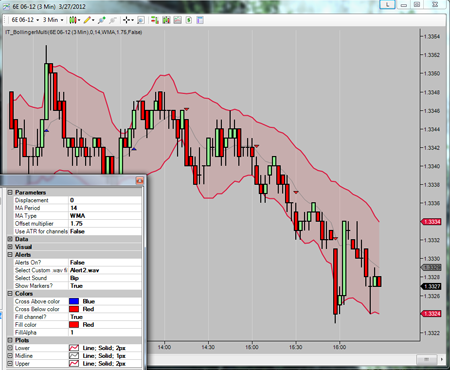Open the chart style candlestick icon
Screen dimensions: 450x370
[73, 20]
